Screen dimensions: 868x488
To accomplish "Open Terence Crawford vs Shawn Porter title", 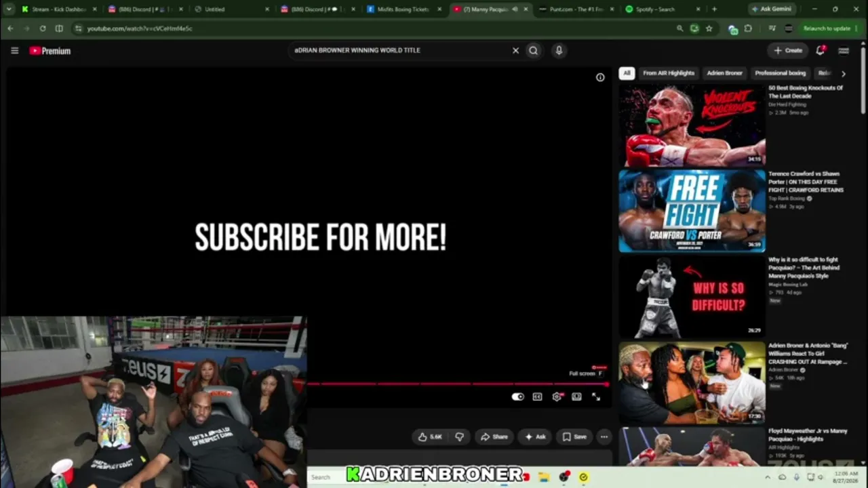I will point(806,182).
